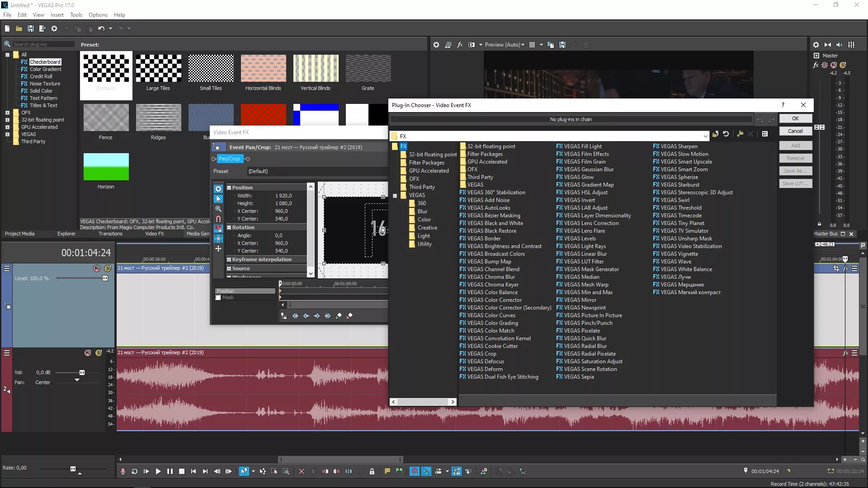Open the FX folder path dropdown

(x=705, y=136)
